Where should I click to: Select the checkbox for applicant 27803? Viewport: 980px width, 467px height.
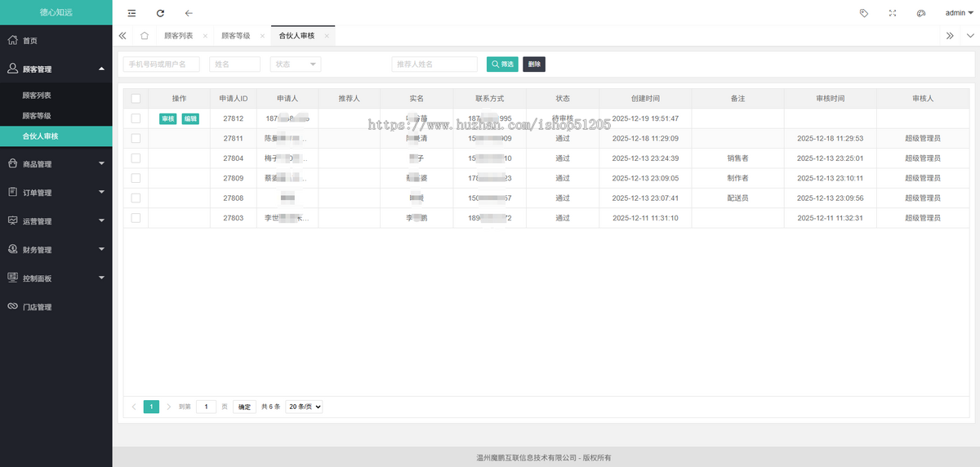[x=136, y=218]
